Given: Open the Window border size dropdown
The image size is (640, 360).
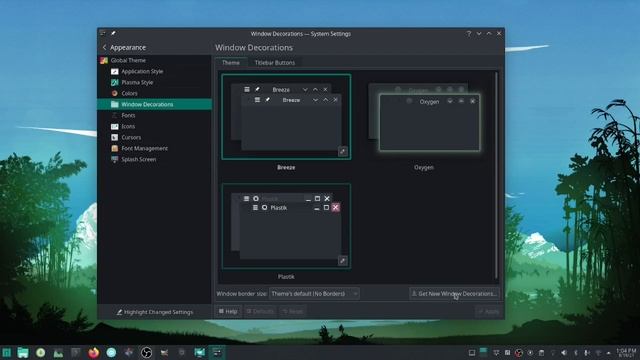Looking at the screenshot, I should 314,293.
